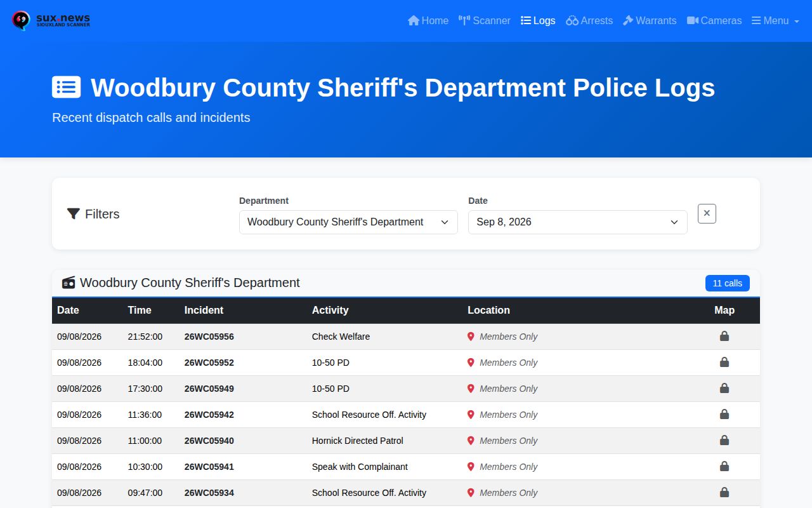
Task: Click the 21:52:00 time cell
Action: [x=145, y=337]
